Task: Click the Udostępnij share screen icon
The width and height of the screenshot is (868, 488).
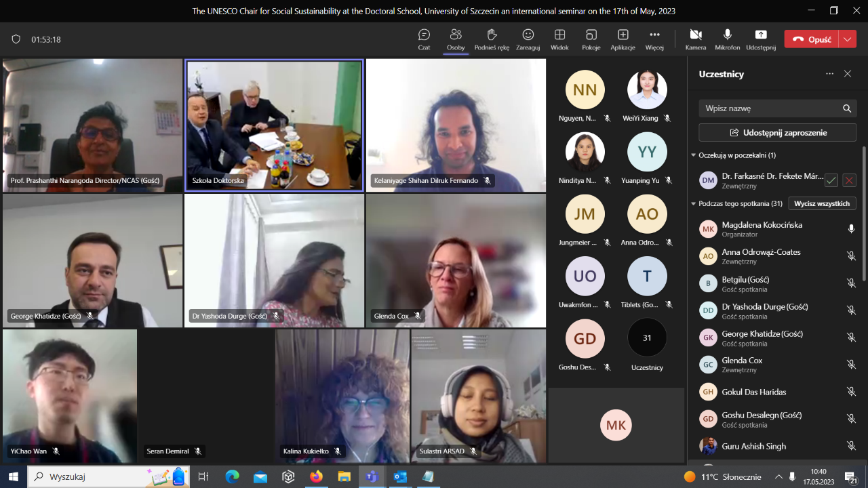Action: tap(760, 35)
